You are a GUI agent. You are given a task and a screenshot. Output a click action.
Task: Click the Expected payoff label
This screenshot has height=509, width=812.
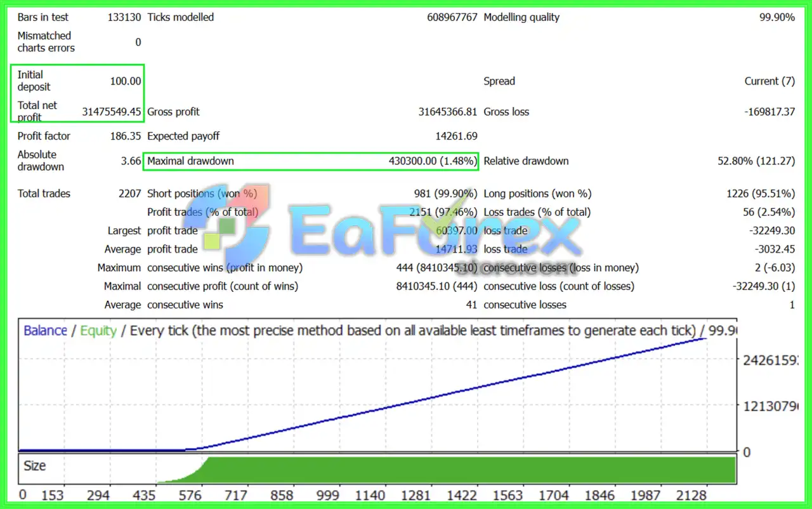(x=183, y=136)
